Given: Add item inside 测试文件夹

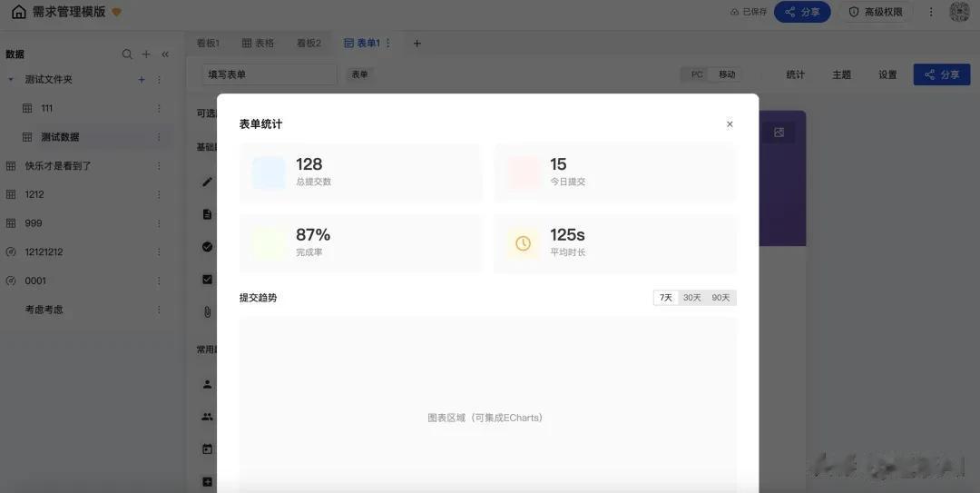Looking at the screenshot, I should tap(142, 80).
